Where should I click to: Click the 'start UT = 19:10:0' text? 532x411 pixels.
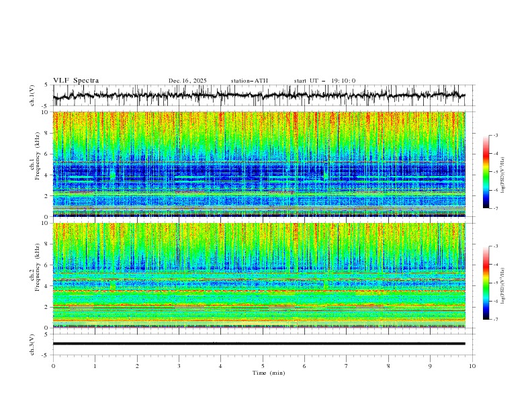tap(324, 81)
